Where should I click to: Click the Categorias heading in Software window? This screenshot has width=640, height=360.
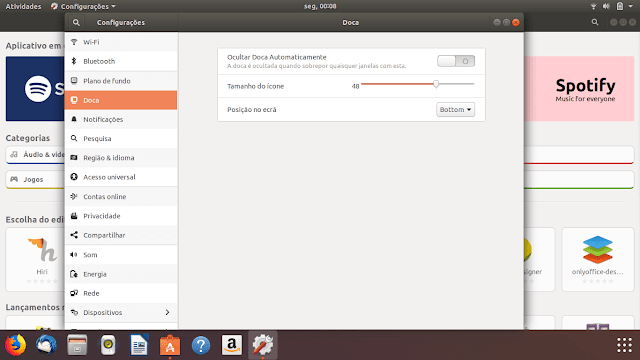tap(28, 138)
